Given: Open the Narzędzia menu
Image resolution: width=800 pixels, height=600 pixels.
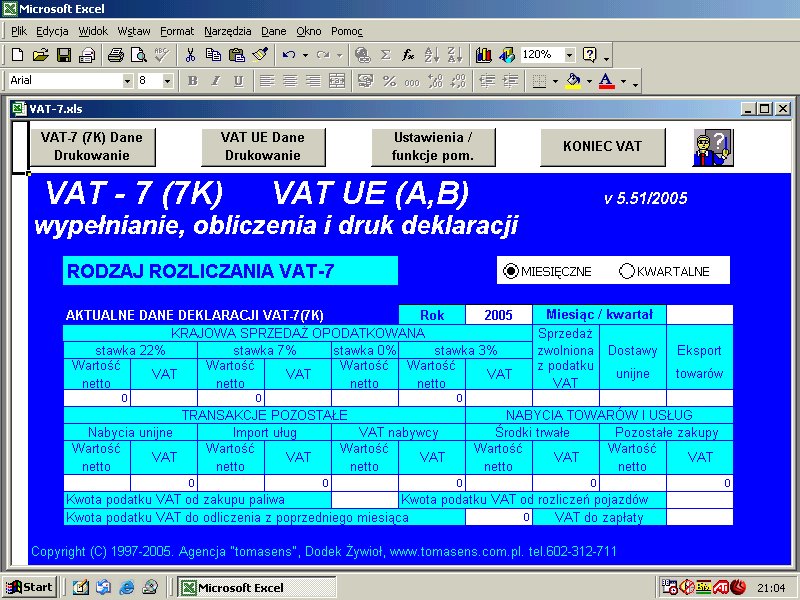Looking at the screenshot, I should 227,31.
